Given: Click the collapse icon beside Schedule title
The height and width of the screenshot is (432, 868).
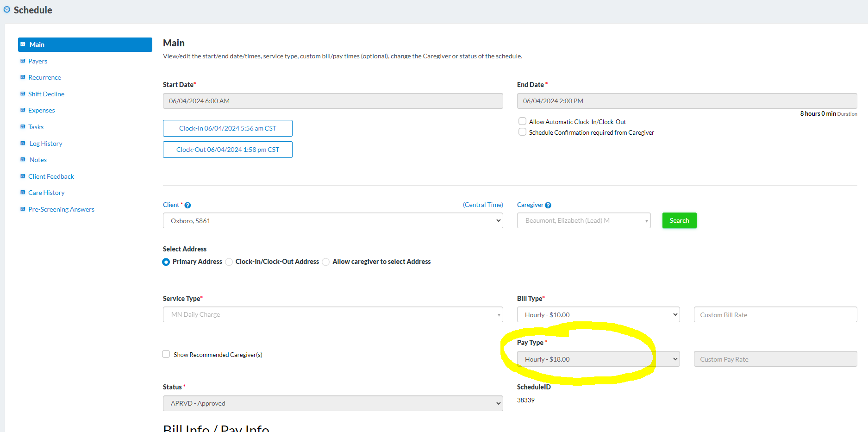Looking at the screenshot, I should [x=7, y=10].
